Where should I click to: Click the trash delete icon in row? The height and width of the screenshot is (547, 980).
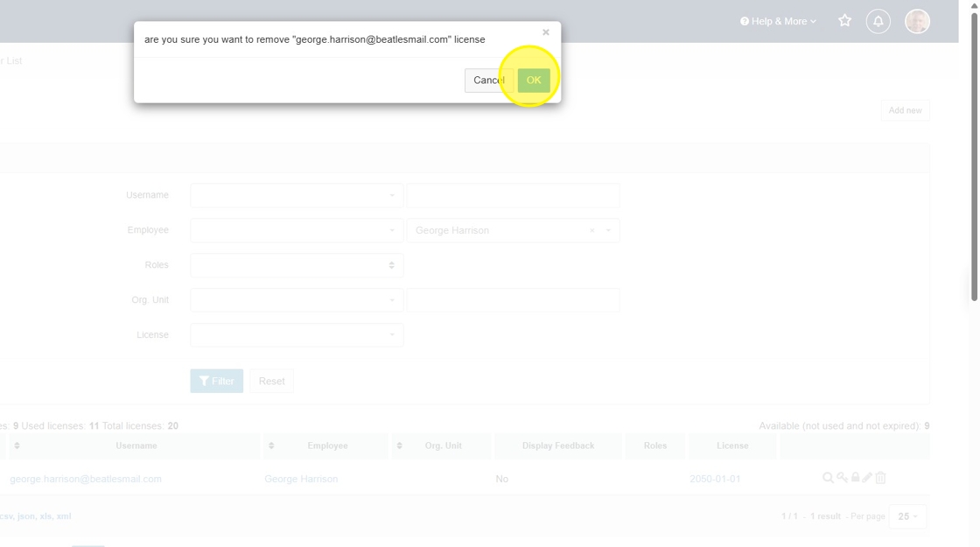click(881, 478)
